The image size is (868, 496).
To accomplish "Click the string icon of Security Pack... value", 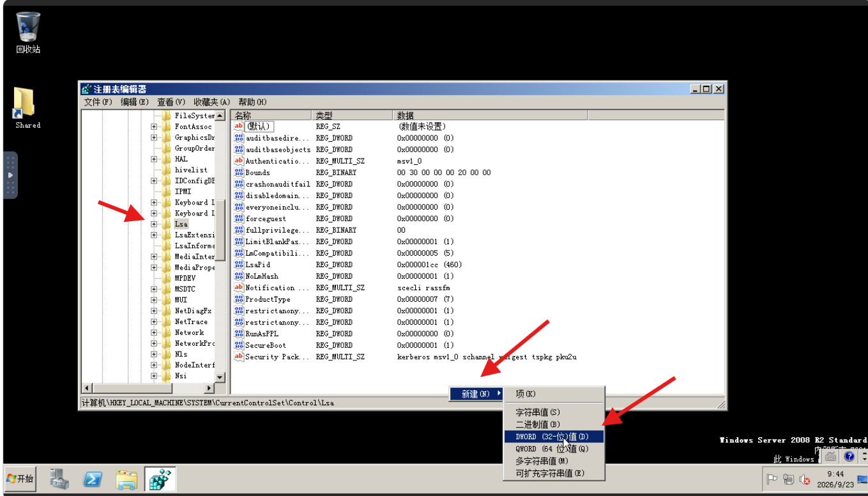I will (x=239, y=357).
